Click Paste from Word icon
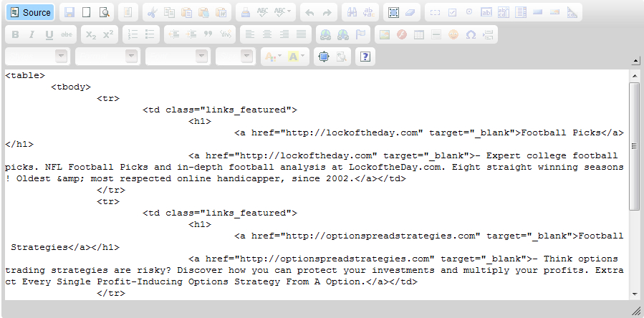Screen dimensions: 644x318 click(221, 13)
